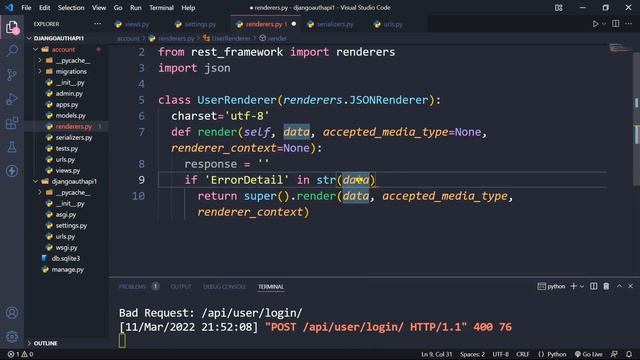Open the Selection menu
The width and height of the screenshot is (640, 360).
tap(71, 8)
